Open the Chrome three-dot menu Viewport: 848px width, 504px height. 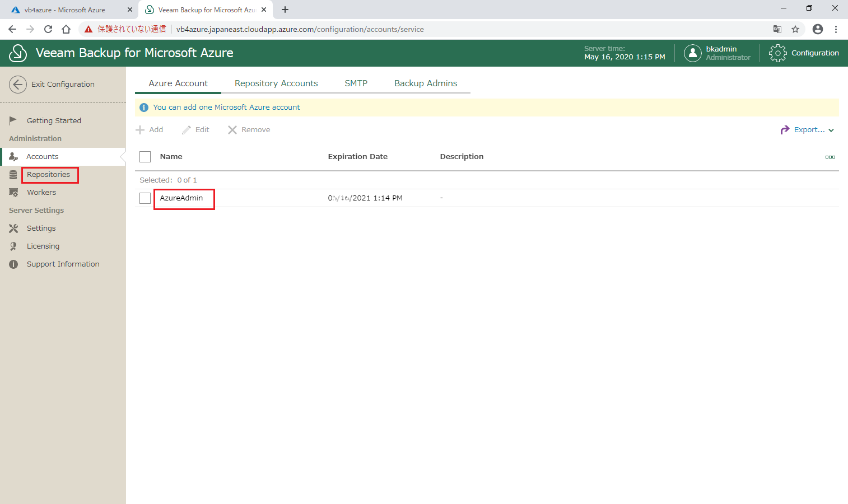[836, 29]
